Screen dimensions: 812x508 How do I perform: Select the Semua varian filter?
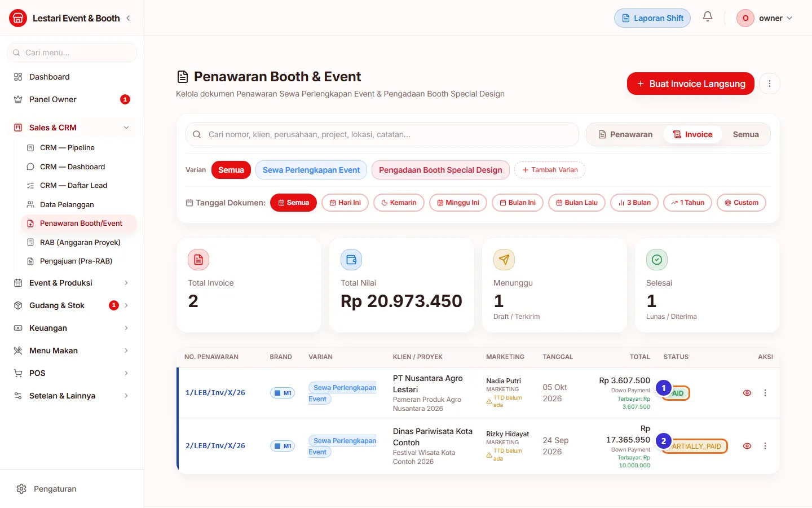[x=231, y=170]
